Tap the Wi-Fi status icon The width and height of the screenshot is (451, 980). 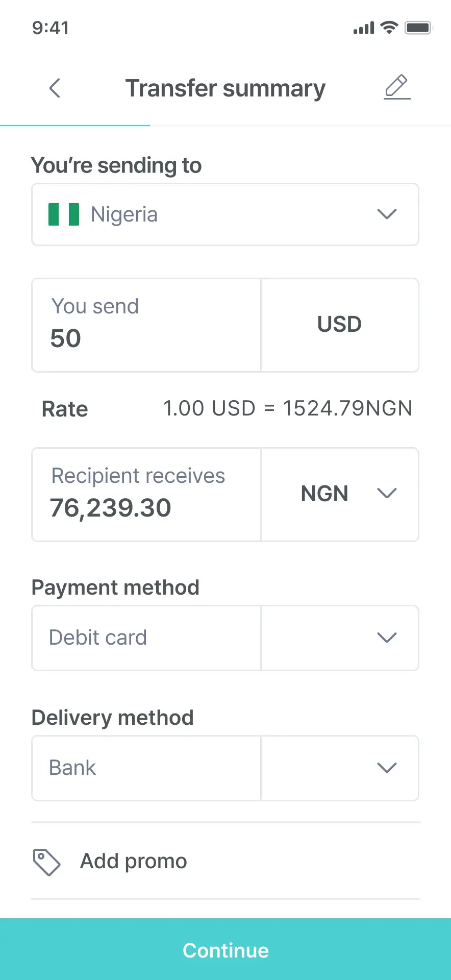389,28
